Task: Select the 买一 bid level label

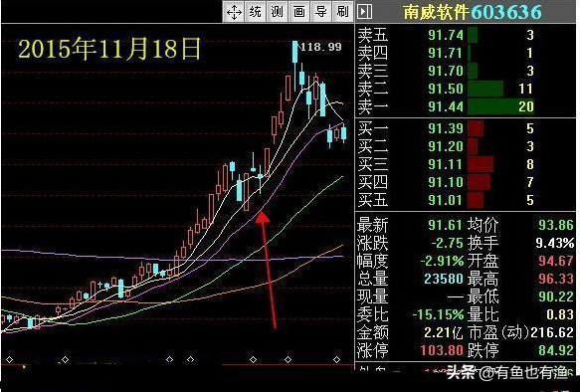Action: (372, 128)
